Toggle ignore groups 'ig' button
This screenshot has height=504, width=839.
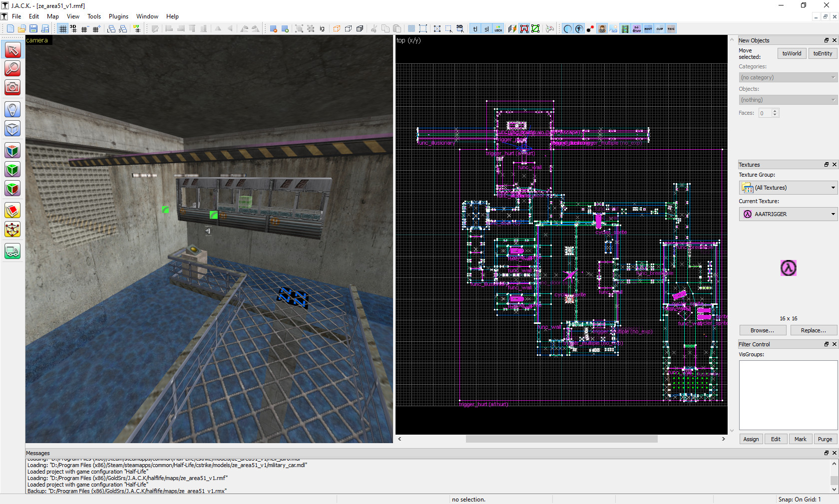point(322,29)
